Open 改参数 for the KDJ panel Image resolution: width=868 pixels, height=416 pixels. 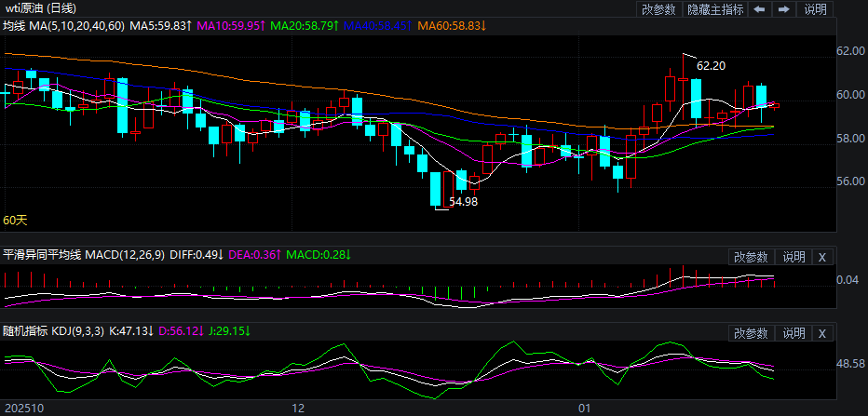(751, 333)
